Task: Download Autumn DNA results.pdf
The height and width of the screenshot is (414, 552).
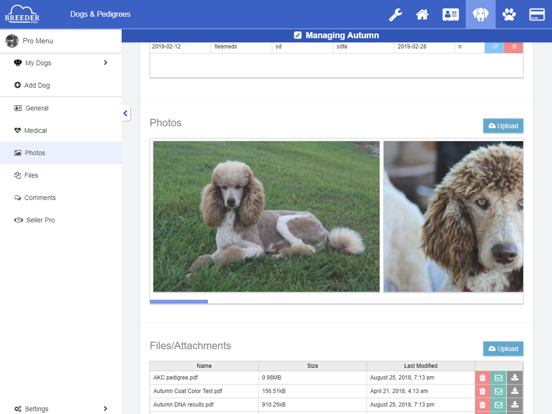Action: 515,405
